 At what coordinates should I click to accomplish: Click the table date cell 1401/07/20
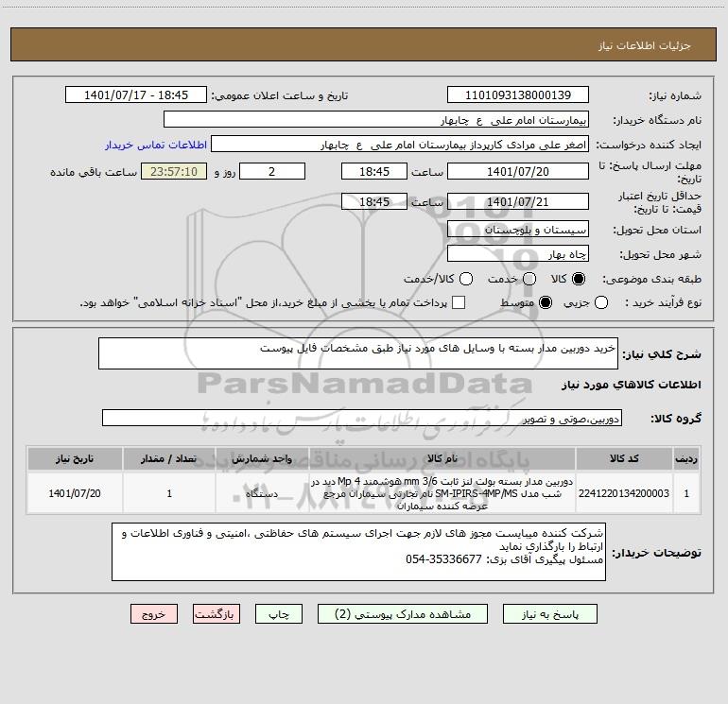(75, 493)
